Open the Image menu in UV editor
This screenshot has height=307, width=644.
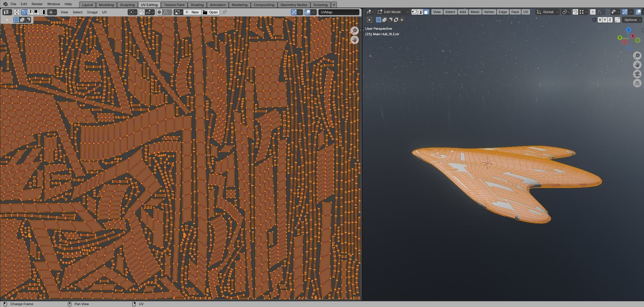tap(92, 12)
